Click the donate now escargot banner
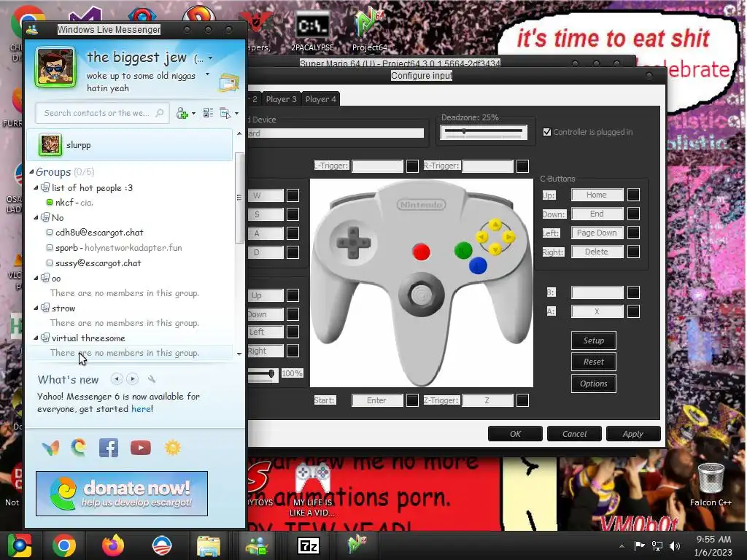 click(x=122, y=494)
